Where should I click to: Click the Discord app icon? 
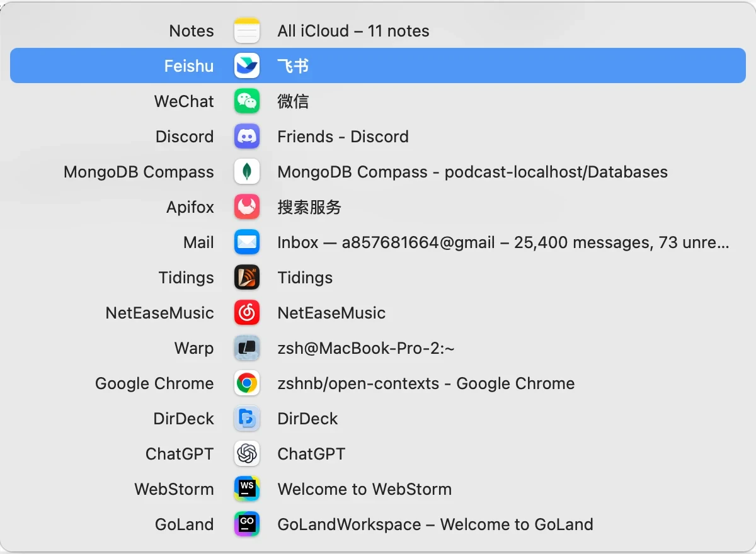pyautogui.click(x=247, y=137)
